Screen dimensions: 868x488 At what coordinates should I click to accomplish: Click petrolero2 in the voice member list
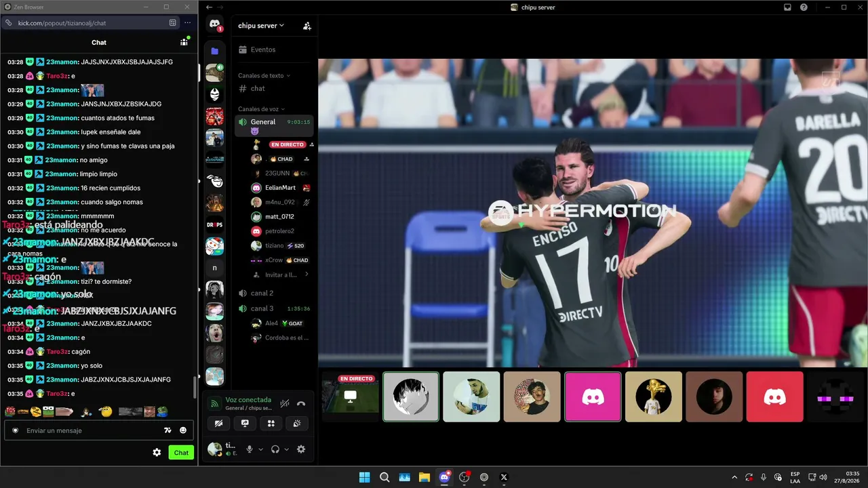[x=279, y=231]
